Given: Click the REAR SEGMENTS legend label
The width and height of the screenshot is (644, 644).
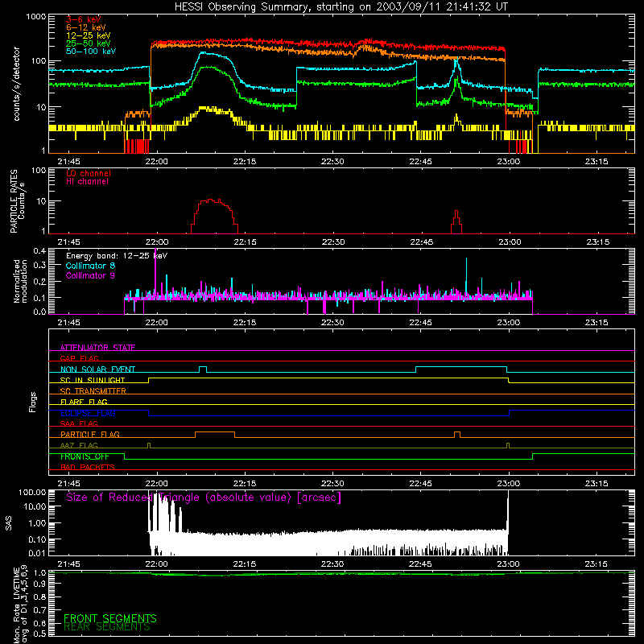Looking at the screenshot, I should (107, 627).
